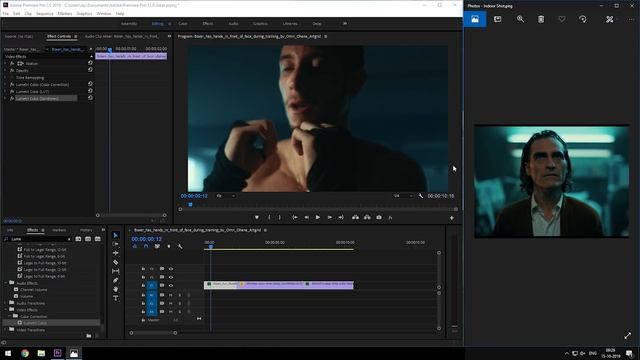The width and height of the screenshot is (640, 360).
Task: Click the Lift button
Action: [x=356, y=218]
